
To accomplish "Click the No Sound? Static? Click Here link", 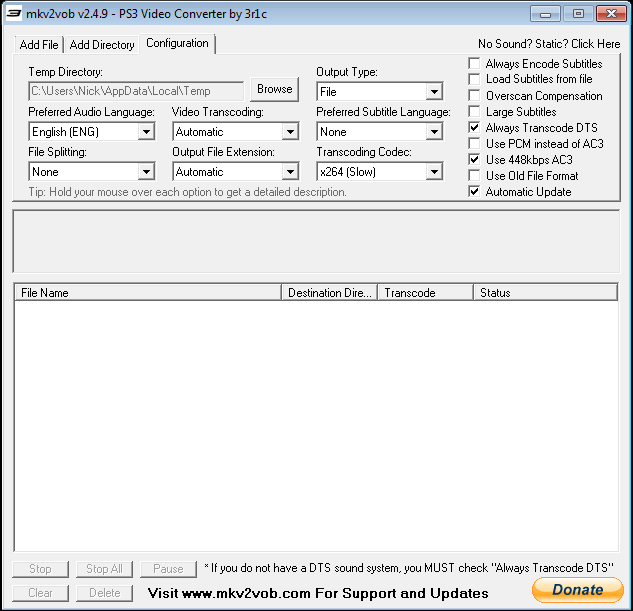I will (549, 44).
